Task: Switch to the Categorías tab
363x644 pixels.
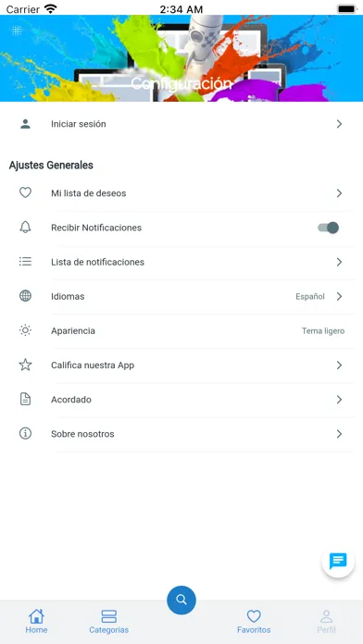Action: click(109, 622)
